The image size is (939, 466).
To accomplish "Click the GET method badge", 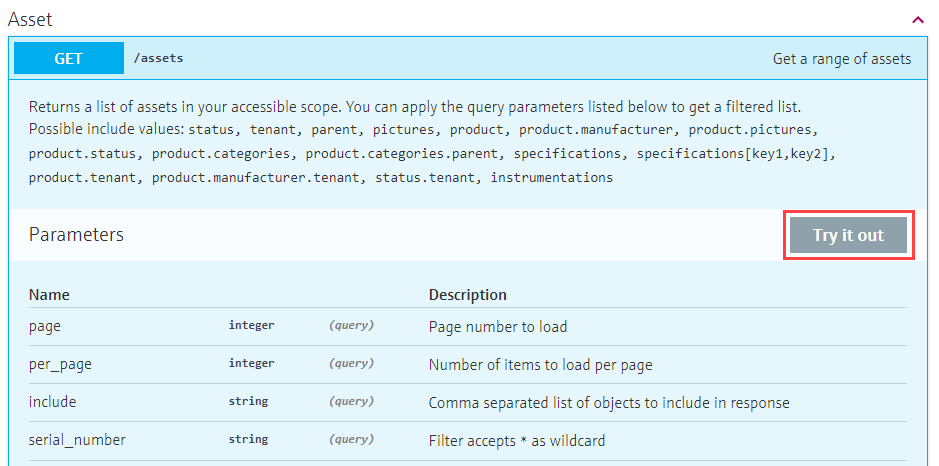I will [x=69, y=58].
